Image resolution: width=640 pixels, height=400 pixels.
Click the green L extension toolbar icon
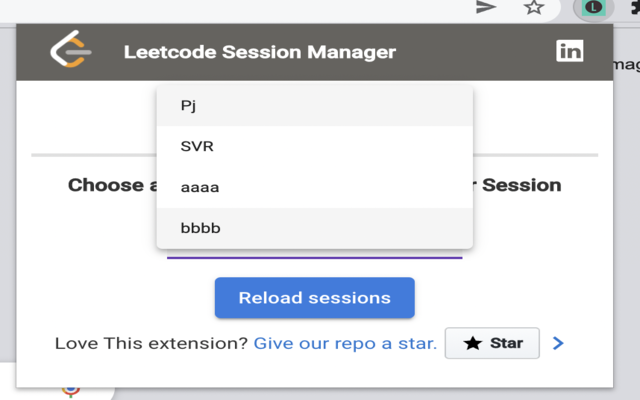pyautogui.click(x=594, y=8)
